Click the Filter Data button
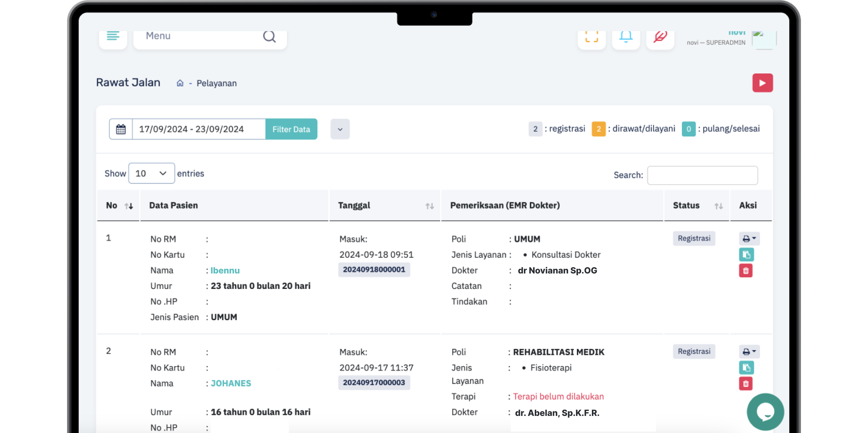Screen dimensions: 868x433 (x=291, y=129)
